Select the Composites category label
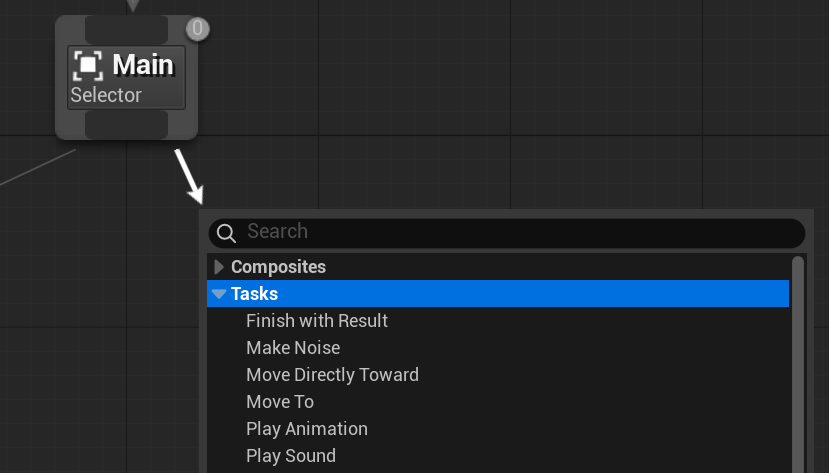 click(278, 267)
